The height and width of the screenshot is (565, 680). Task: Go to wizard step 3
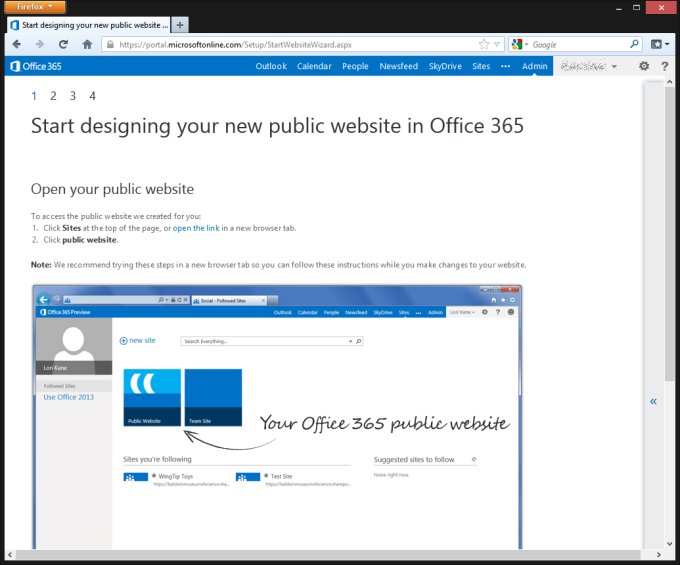click(73, 96)
